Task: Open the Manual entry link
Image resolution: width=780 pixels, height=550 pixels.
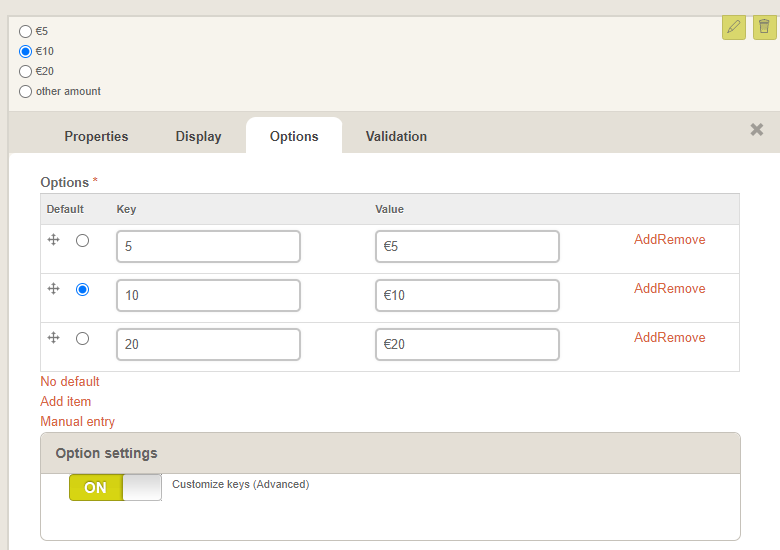Action: click(78, 421)
